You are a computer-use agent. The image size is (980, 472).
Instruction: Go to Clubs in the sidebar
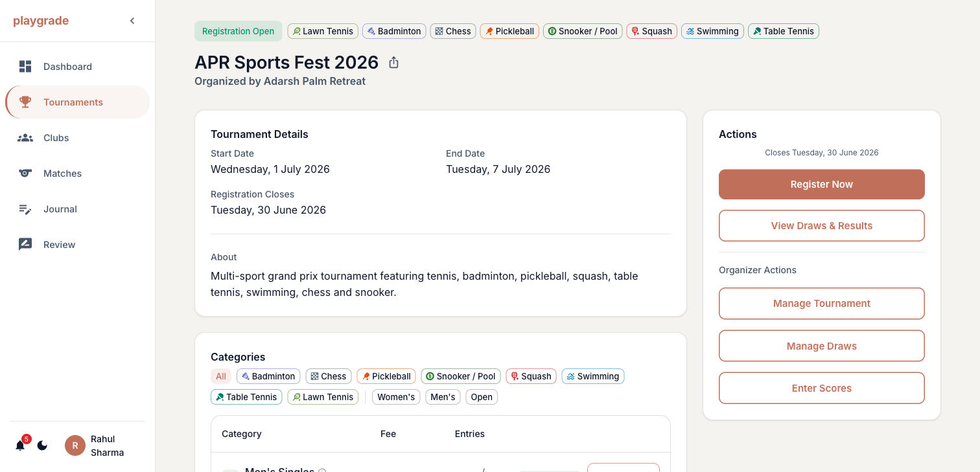tap(77, 137)
